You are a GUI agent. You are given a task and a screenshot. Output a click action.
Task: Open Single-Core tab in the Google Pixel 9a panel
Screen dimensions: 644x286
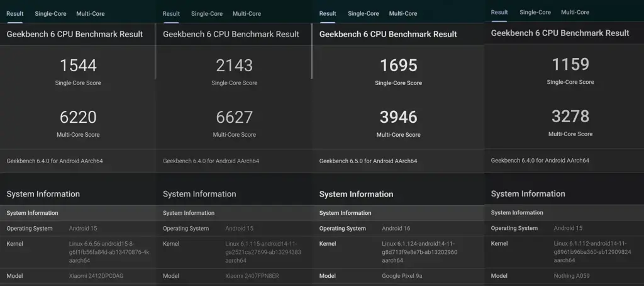[364, 14]
